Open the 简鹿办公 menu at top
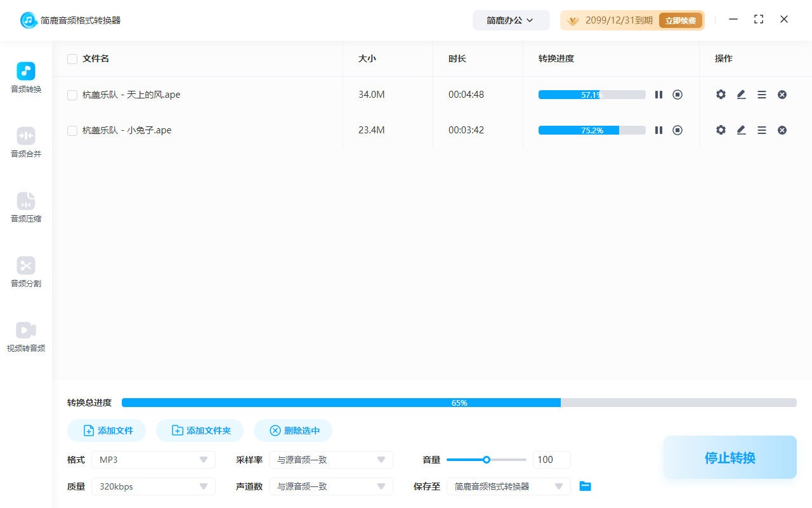 point(511,20)
